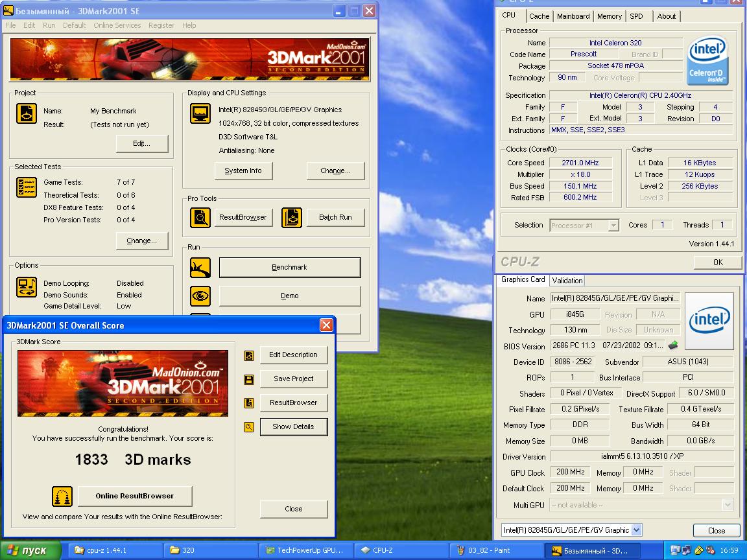
Task: Open the Run menu in 3DMark2001
Action: (x=49, y=25)
